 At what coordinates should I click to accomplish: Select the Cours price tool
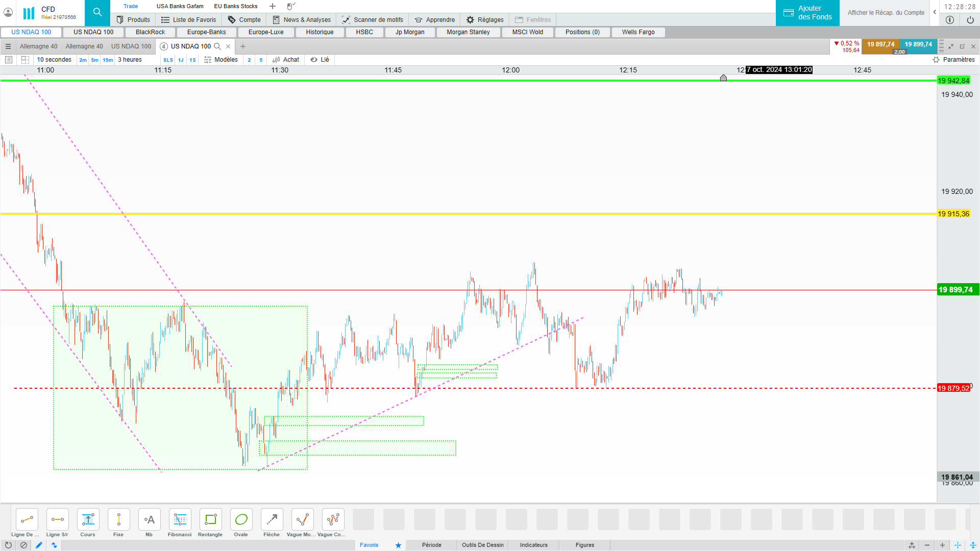(88, 520)
